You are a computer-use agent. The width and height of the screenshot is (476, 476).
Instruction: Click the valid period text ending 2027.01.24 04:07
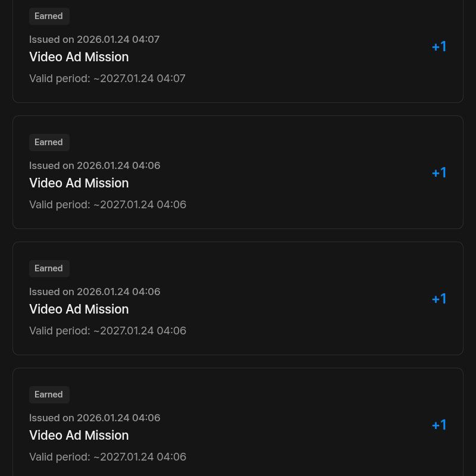coord(107,79)
